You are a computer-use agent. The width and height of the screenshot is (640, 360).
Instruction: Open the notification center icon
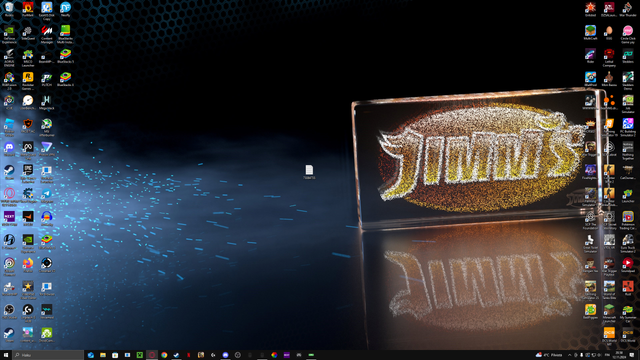tap(632, 355)
